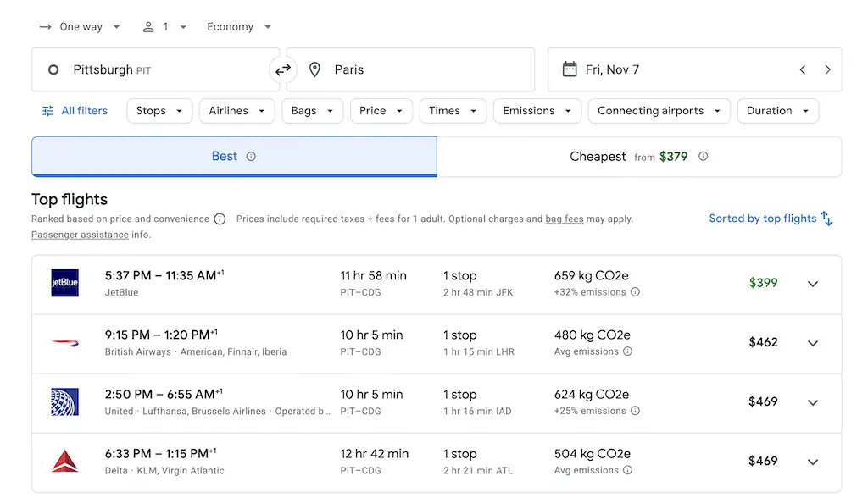This screenshot has height=498, width=868.
Task: Select the Best flights tab
Action: 233,157
